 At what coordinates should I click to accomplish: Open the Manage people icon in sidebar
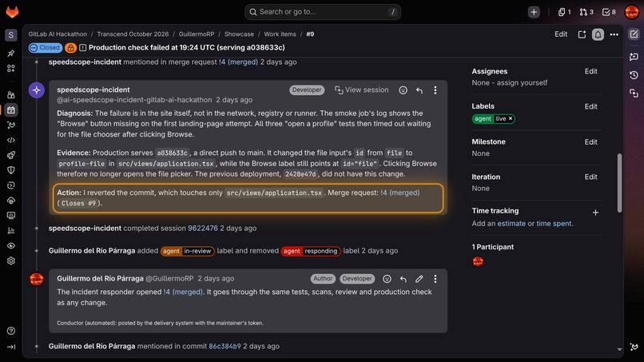pyautogui.click(x=11, y=95)
